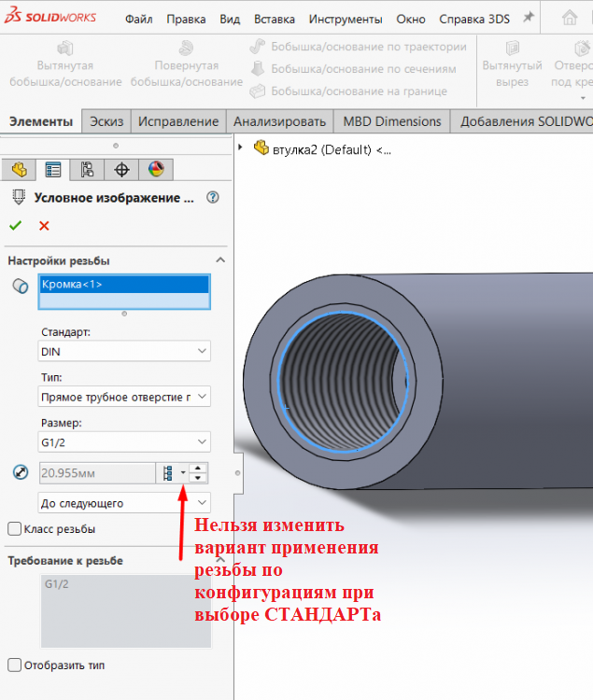This screenshot has height=700, width=593.
Task: Open Hole Wizard dropdown arrow
Action: (x=583, y=98)
